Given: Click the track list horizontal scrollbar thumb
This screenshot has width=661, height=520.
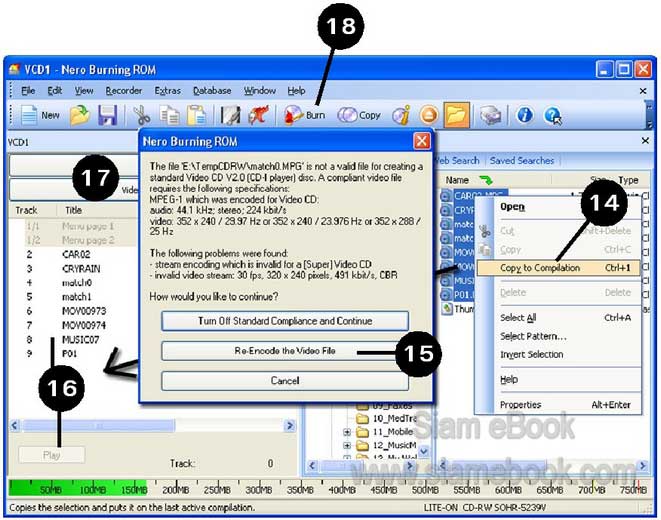Looking at the screenshot, I should tap(99, 426).
